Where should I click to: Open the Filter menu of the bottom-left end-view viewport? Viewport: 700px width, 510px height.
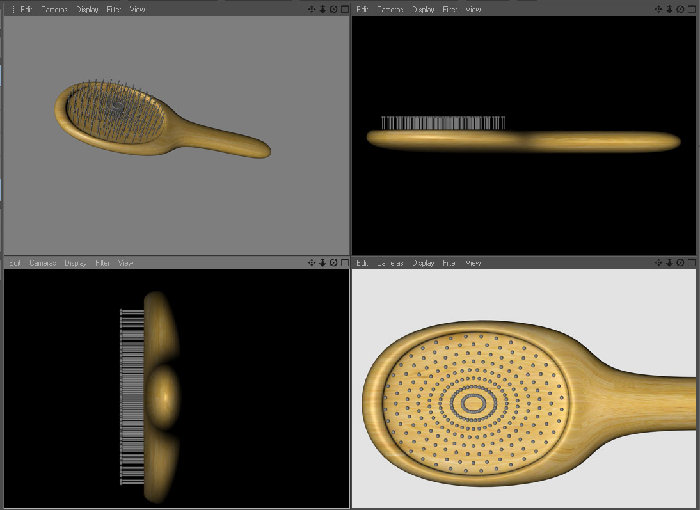coord(102,263)
